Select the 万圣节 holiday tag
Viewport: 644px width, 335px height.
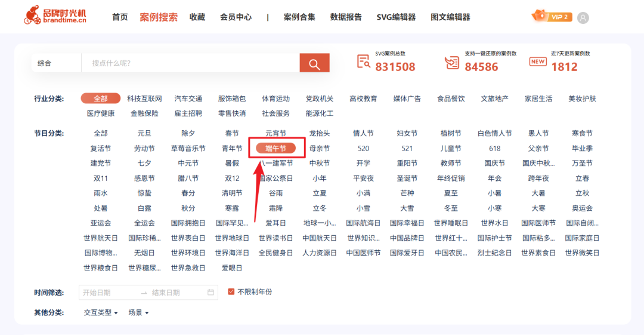583,164
